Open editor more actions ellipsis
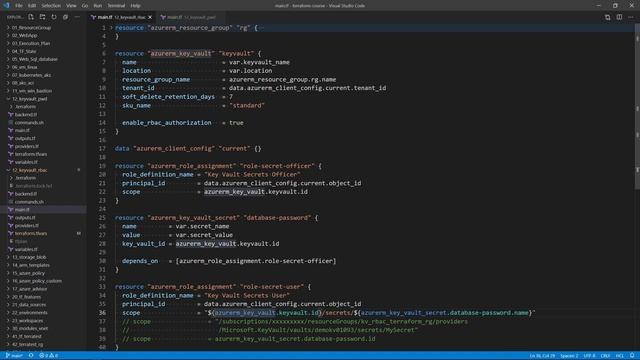 pos(631,17)
